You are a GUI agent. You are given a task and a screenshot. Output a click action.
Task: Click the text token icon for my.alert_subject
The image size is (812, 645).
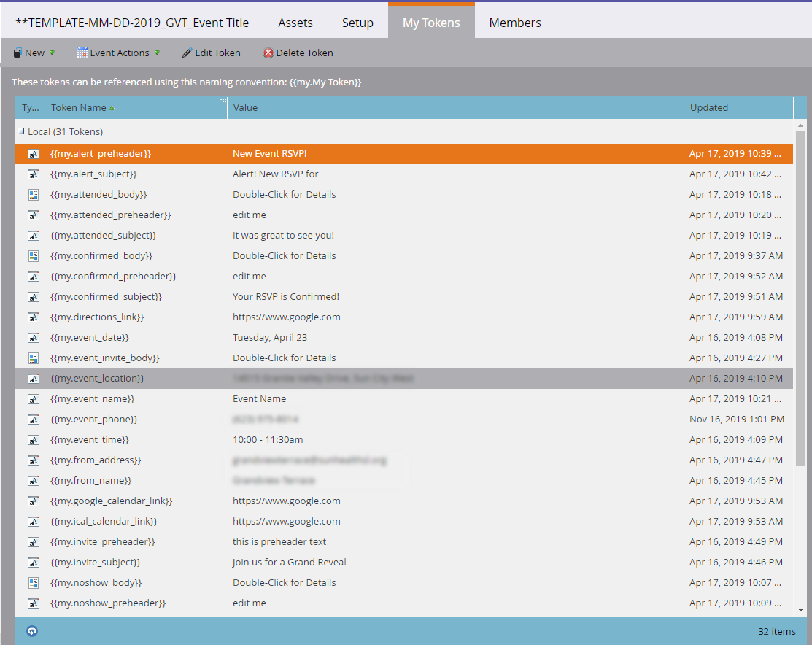(33, 174)
